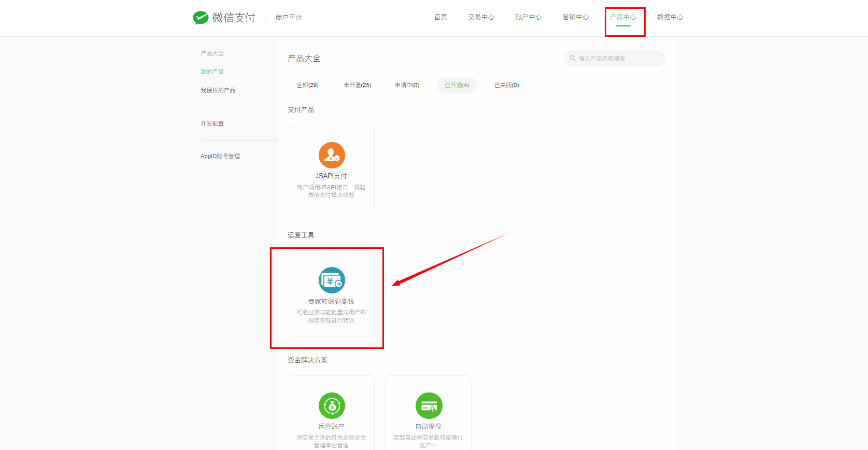Image resolution: width=868 pixels, height=450 pixels.
Task: Select 产品中心 in top navigation
Action: 623,17
